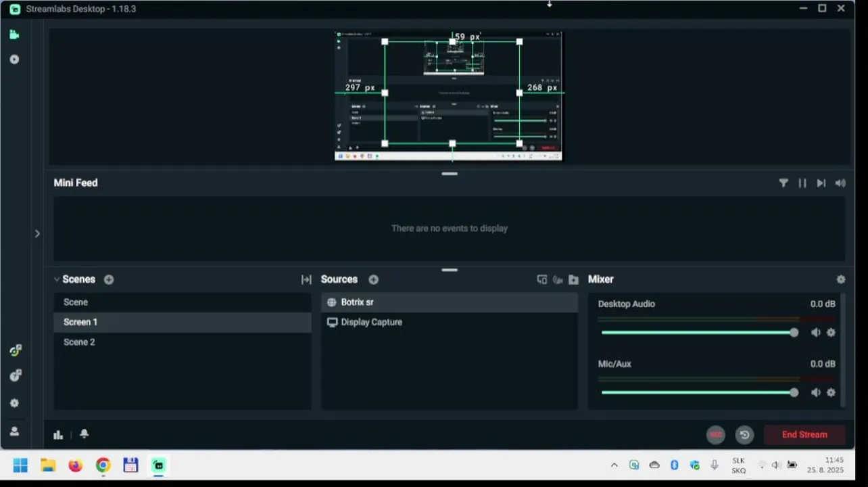Skip the current alert in Mini Feed
The image size is (868, 487).
click(821, 183)
